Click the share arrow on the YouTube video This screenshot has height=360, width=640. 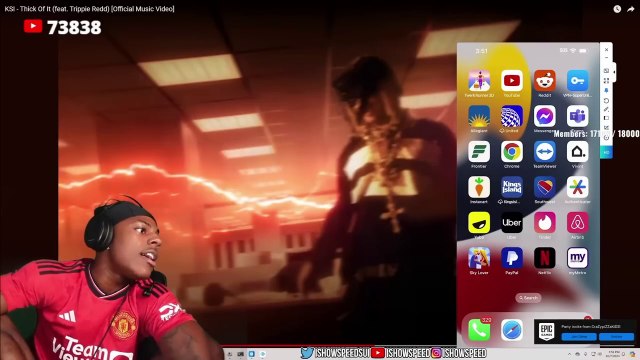630,9
